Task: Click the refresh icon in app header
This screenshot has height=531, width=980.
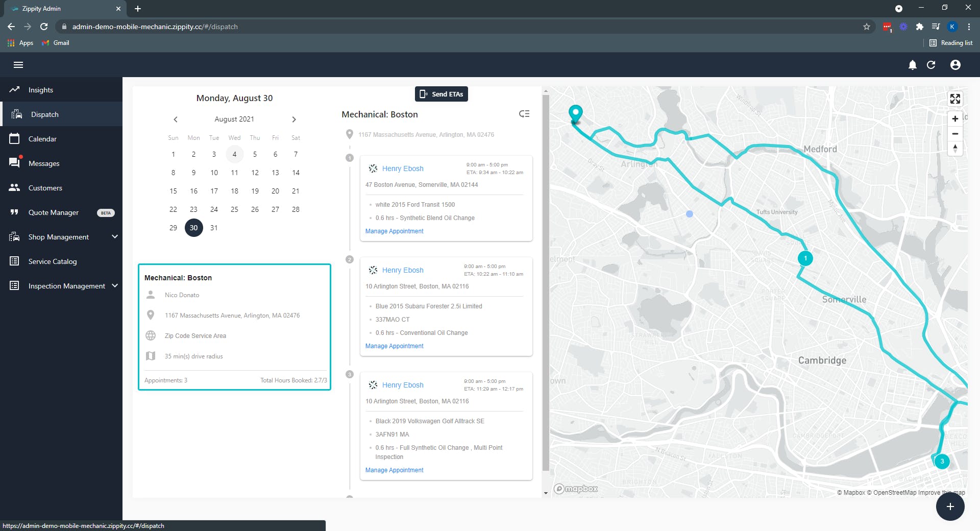Action: (931, 65)
